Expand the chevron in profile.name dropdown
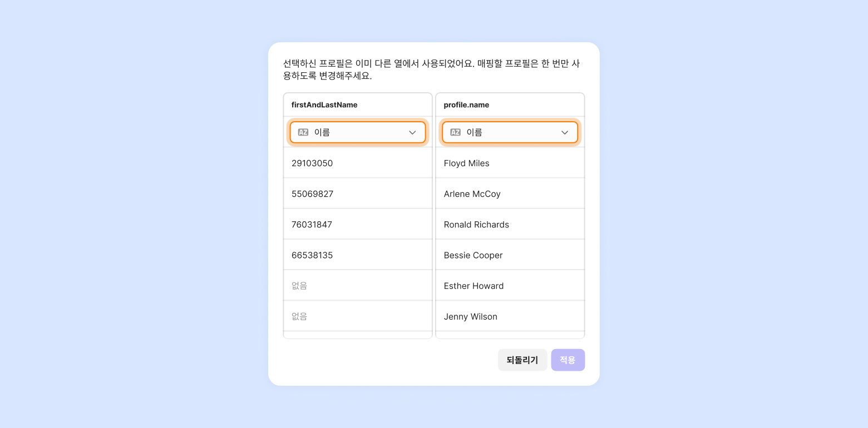The width and height of the screenshot is (868, 428). (x=565, y=132)
